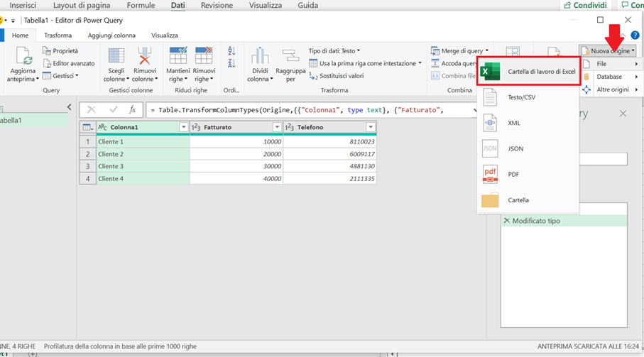Choose XML source

coord(528,123)
